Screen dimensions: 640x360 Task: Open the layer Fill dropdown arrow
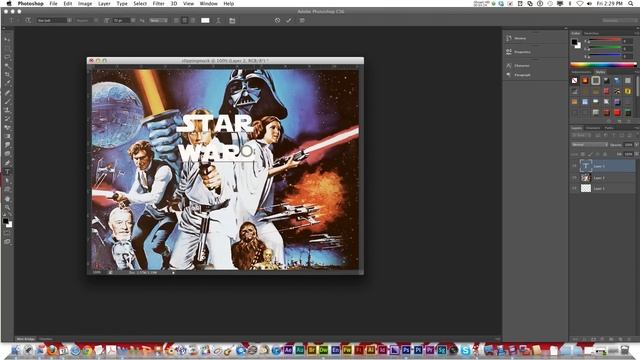(636, 154)
